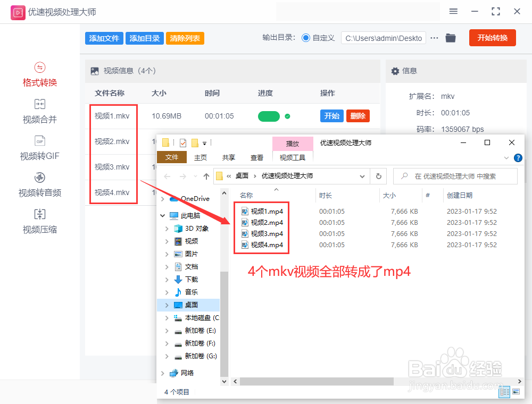The image size is (532, 404).
Task: Switch Explorer to details view toggle
Action: click(x=504, y=392)
